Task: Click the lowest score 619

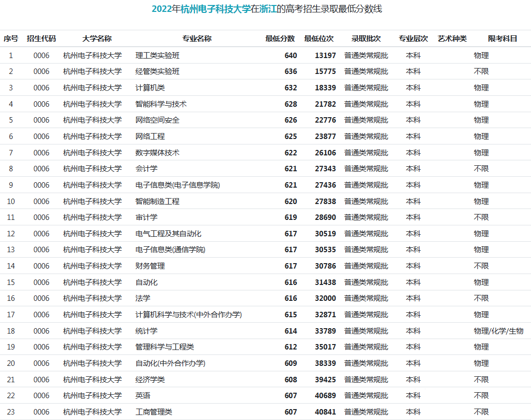Action: coord(290,217)
